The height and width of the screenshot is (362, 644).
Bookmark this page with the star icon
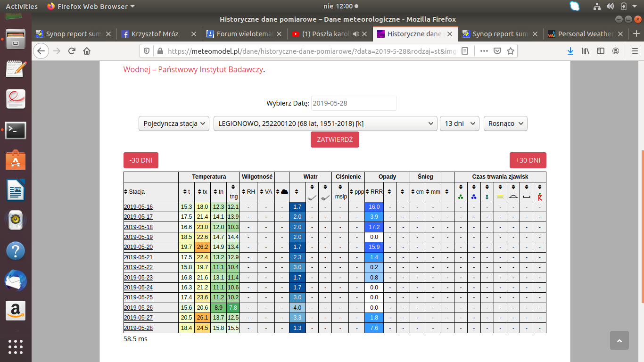coord(510,51)
